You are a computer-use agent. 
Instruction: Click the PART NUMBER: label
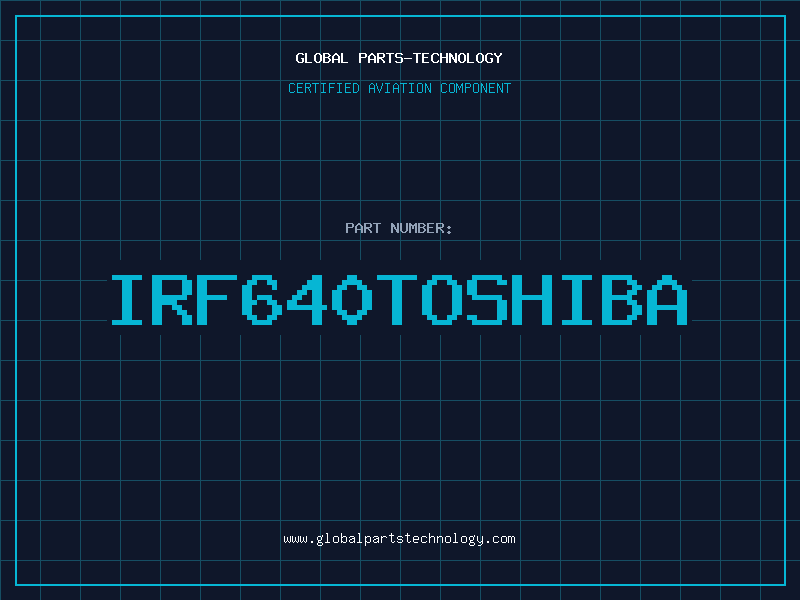[x=398, y=228]
